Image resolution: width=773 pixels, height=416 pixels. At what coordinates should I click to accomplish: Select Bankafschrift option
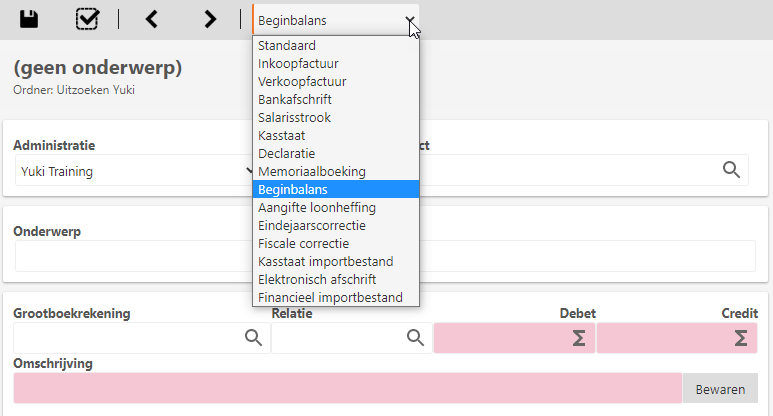[294, 100]
